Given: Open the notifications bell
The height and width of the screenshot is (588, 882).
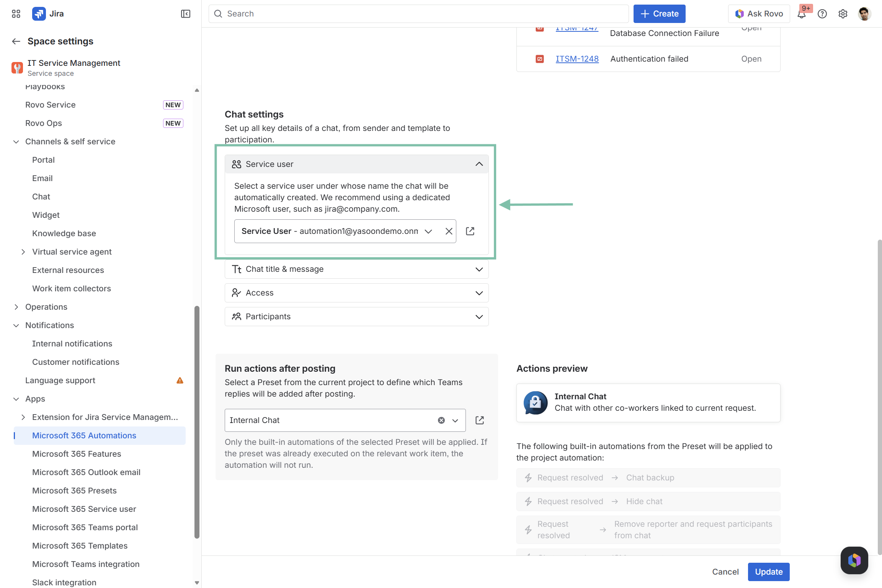Looking at the screenshot, I should (x=801, y=14).
